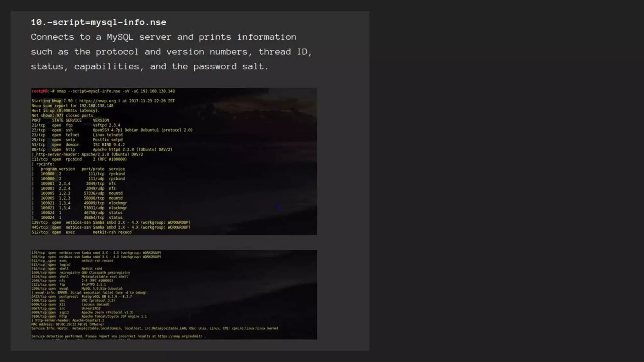Click the "MAC Address" line in the second terminal
The height and width of the screenshot is (362, 644).
[x=67, y=324]
